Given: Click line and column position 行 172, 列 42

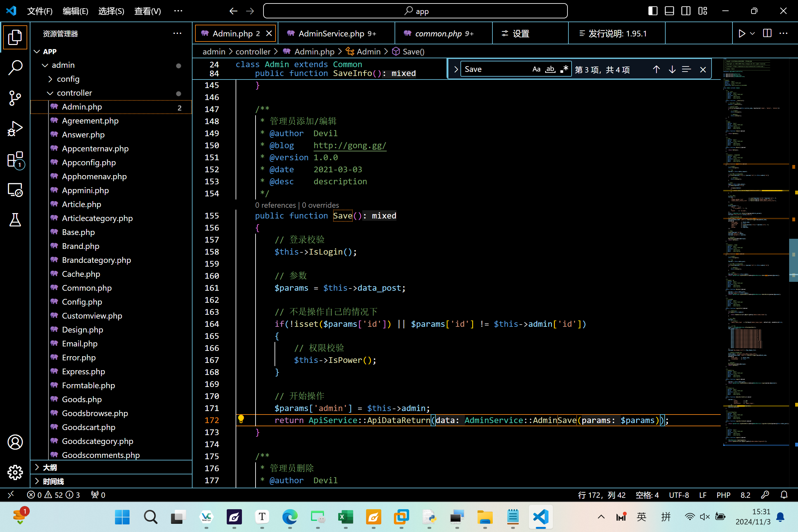Looking at the screenshot, I should coord(602,495).
